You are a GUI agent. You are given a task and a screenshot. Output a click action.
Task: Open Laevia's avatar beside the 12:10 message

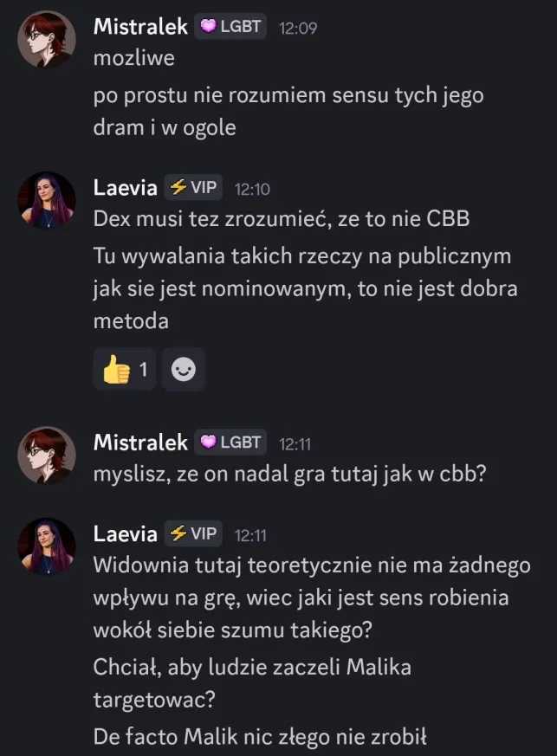pyautogui.click(x=47, y=200)
